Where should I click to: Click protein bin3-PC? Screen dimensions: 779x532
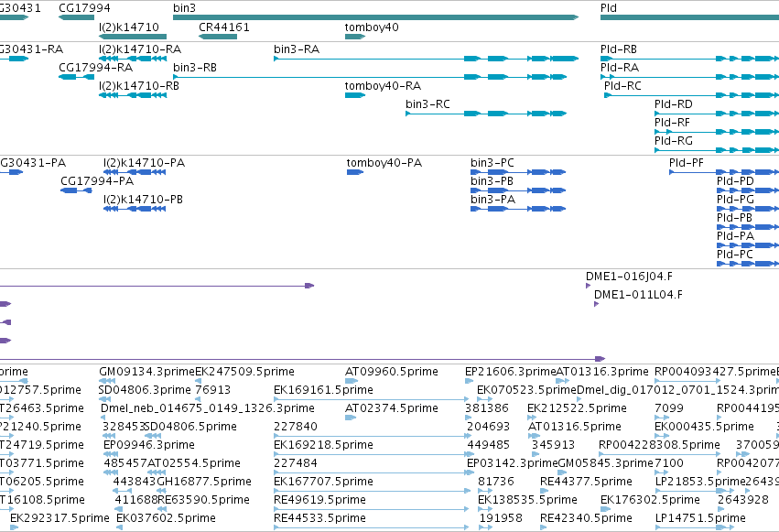click(518, 172)
